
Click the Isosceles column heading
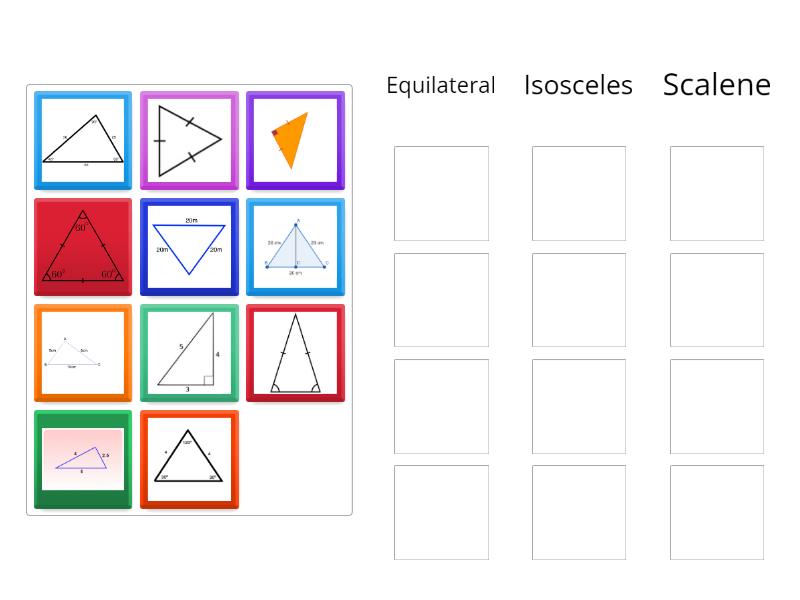click(578, 85)
